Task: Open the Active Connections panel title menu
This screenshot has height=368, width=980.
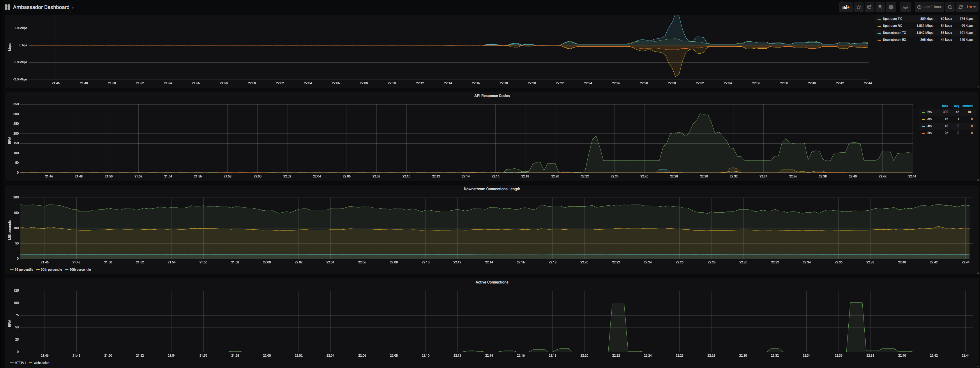Action: click(x=492, y=282)
